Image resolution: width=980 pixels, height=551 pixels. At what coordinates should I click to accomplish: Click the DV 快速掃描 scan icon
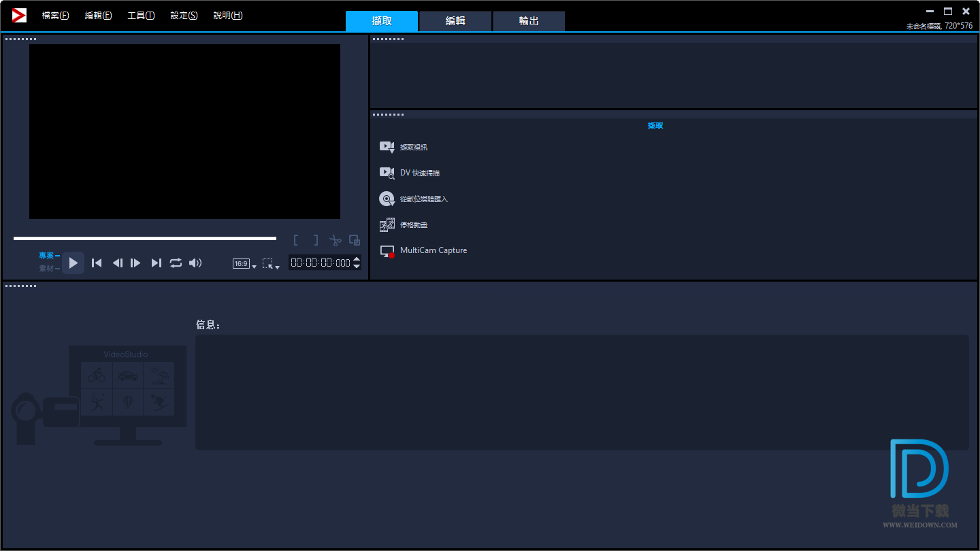click(x=387, y=173)
